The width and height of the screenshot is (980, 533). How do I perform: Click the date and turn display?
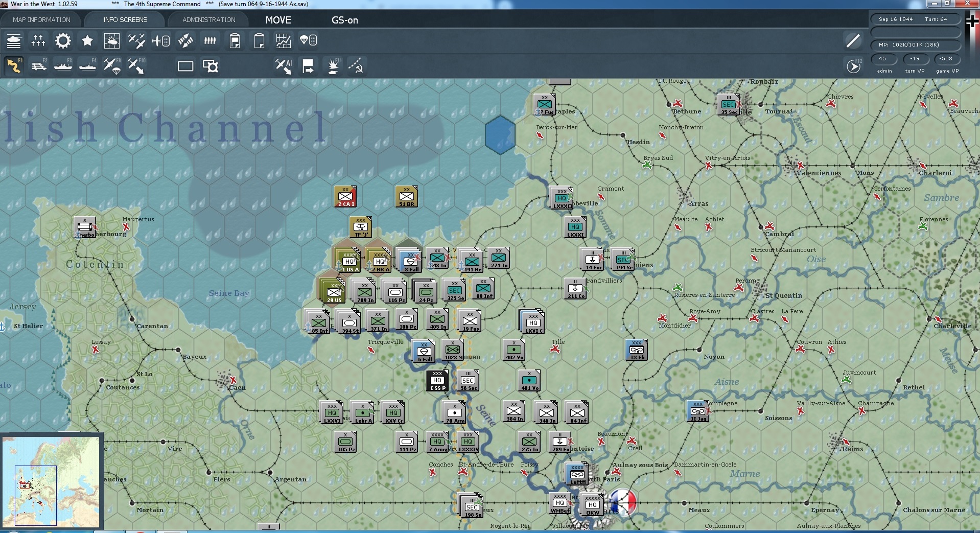(916, 19)
